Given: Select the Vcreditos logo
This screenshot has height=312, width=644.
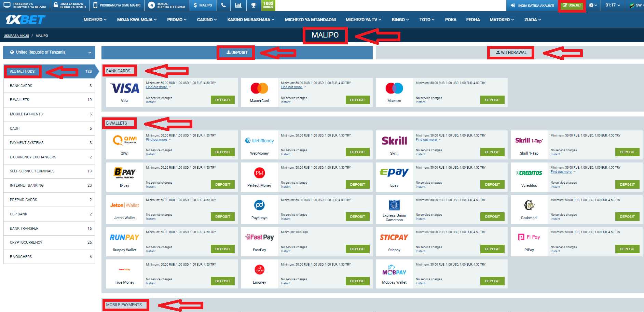Looking at the screenshot, I should (529, 173).
